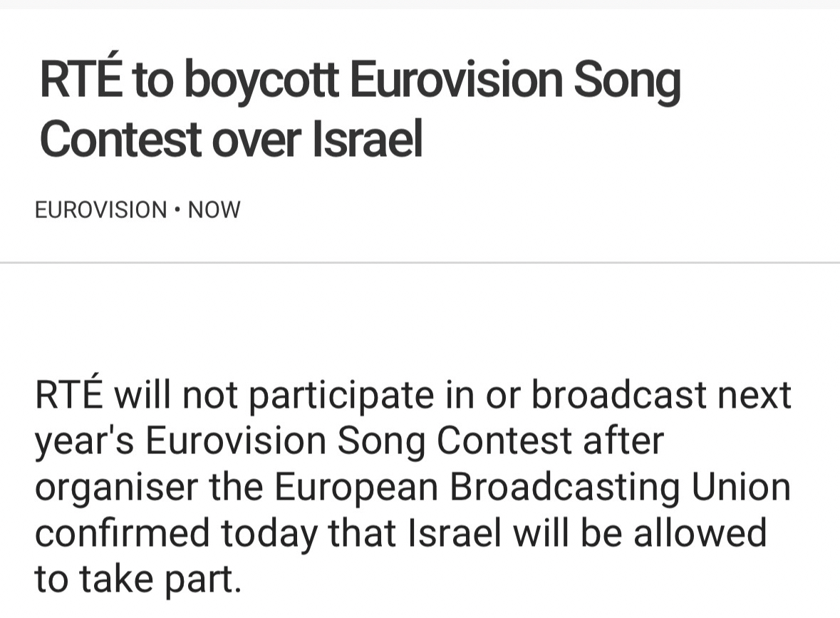Open the article headline about the RTÉ boycott

[x=359, y=110]
